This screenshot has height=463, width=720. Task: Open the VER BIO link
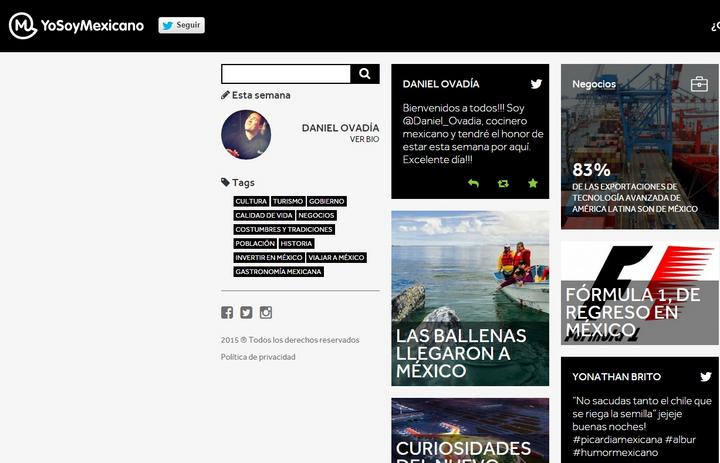364,140
